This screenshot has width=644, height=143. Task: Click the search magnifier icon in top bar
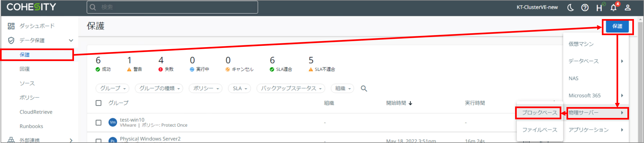(x=93, y=7)
